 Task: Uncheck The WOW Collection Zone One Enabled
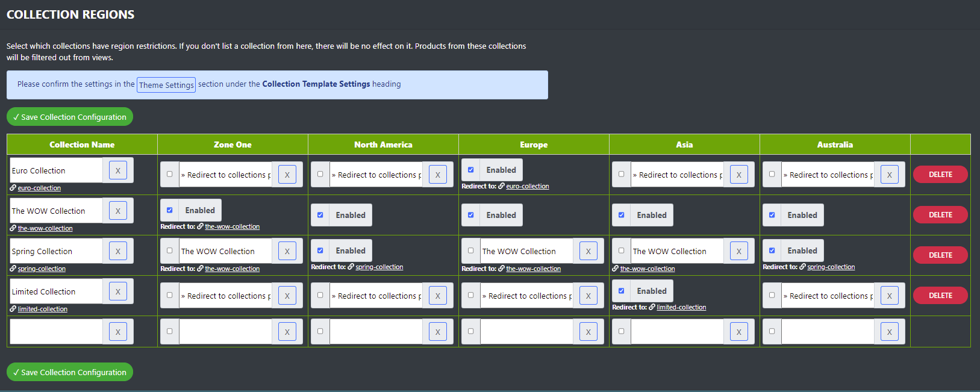[169, 210]
